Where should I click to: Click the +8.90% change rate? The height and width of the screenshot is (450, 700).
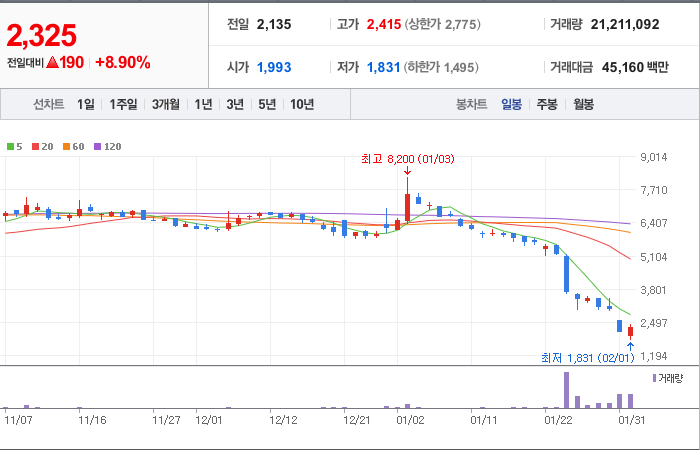123,63
